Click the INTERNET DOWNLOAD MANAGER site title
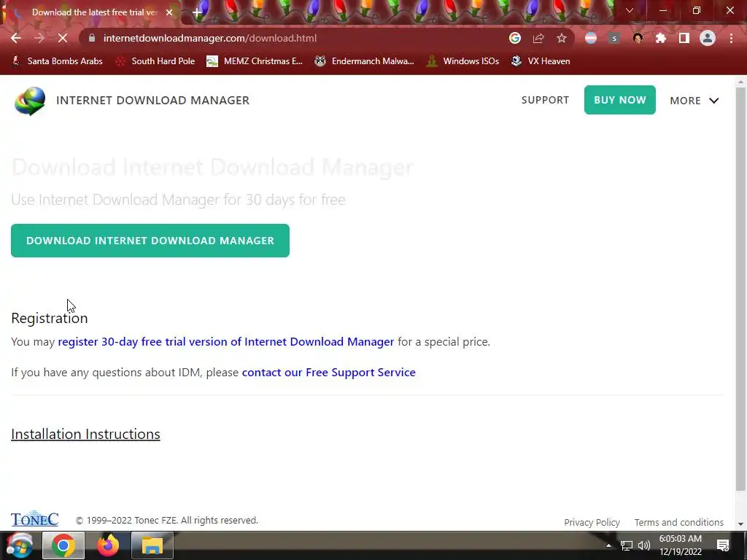Image resolution: width=747 pixels, height=560 pixels. pyautogui.click(x=152, y=101)
